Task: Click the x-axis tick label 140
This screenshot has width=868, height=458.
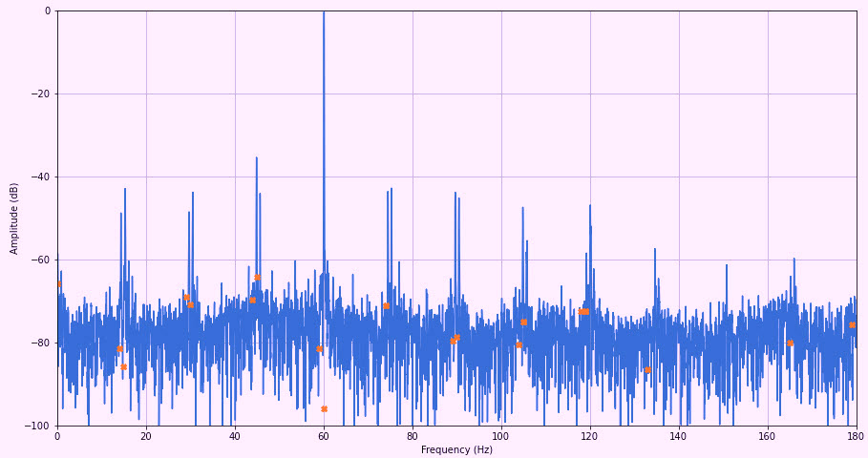Action: (x=679, y=436)
